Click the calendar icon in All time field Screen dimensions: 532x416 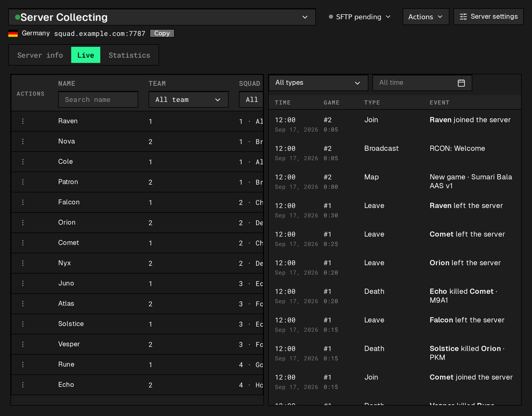point(461,83)
